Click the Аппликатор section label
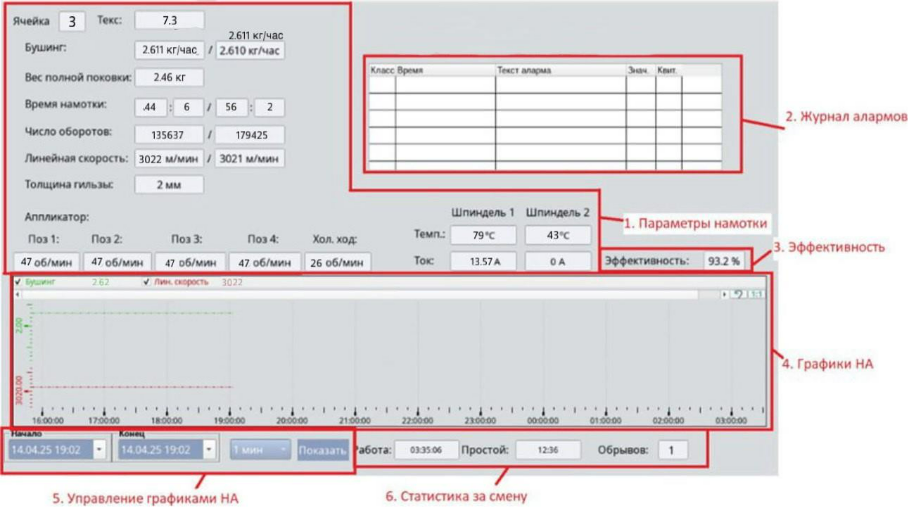 click(x=57, y=217)
